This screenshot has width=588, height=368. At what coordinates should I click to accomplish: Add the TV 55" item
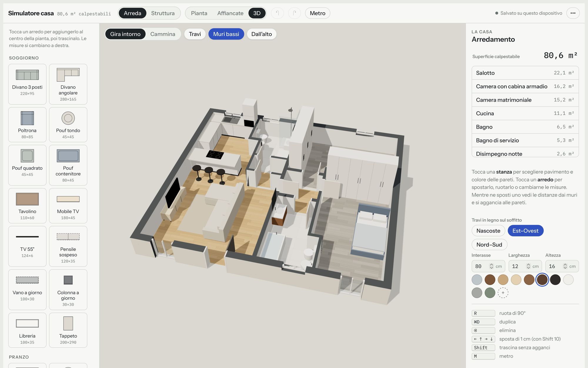27,246
